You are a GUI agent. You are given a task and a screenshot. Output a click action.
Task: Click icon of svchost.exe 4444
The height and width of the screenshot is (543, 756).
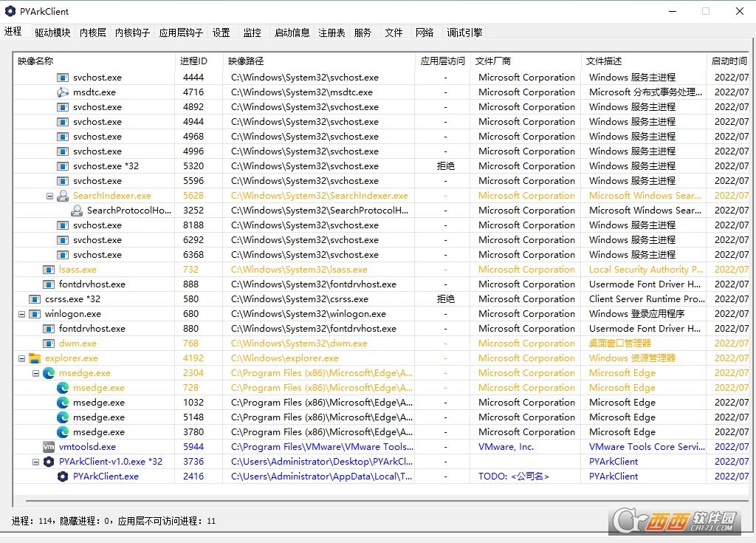(63, 78)
